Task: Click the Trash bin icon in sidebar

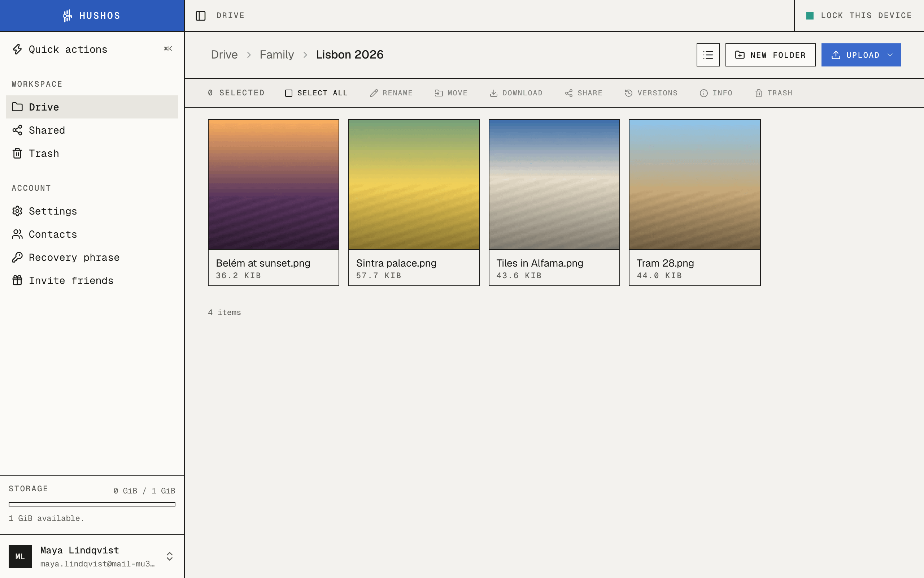Action: tap(17, 153)
